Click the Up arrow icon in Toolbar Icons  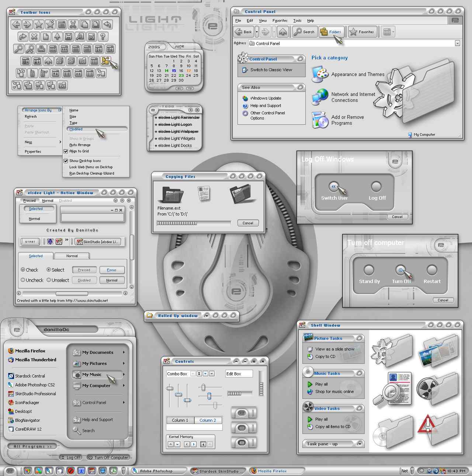(57, 37)
